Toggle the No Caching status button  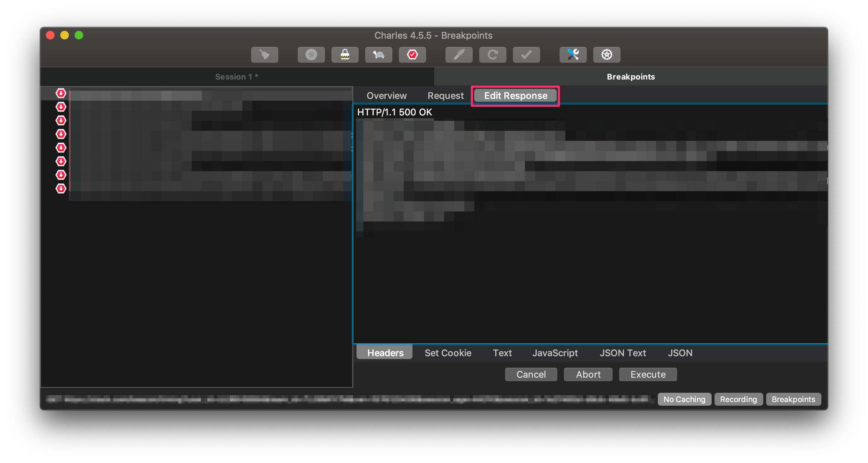tap(684, 399)
